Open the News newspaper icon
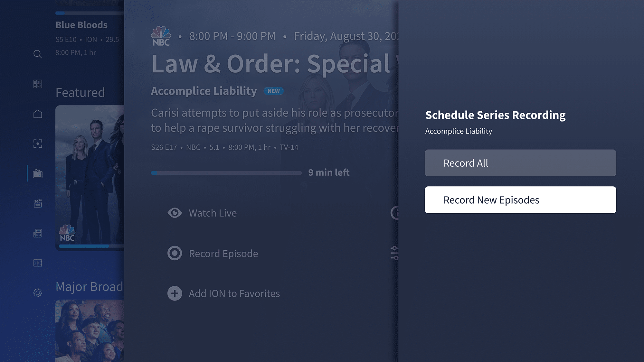 pyautogui.click(x=38, y=233)
